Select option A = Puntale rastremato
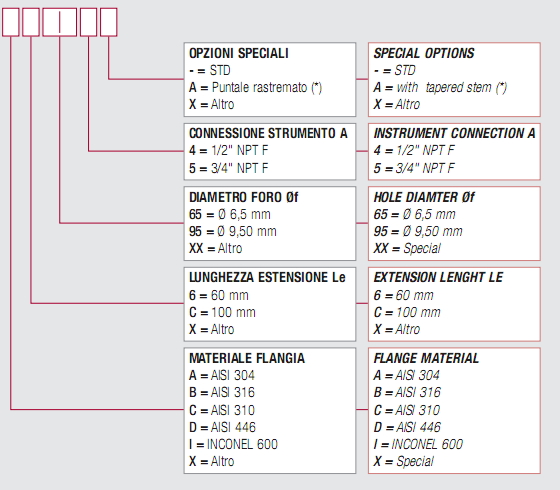The height and width of the screenshot is (490, 560). pos(255,88)
